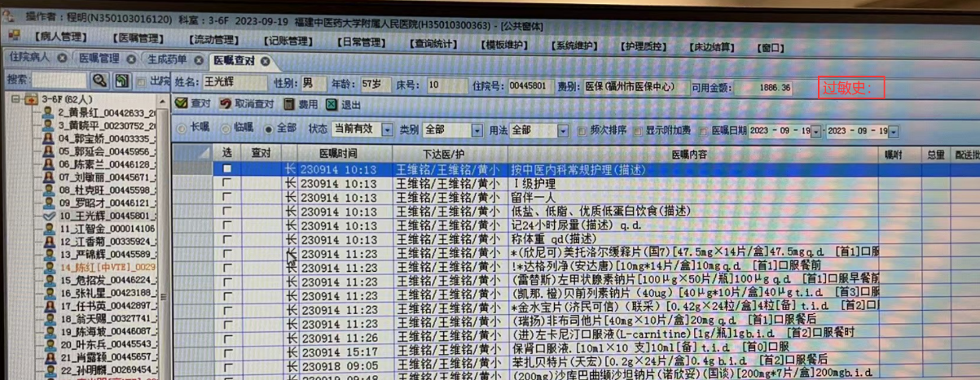
Task: Click the patient avatar icon of 08_杜克旺
Action: (49, 190)
